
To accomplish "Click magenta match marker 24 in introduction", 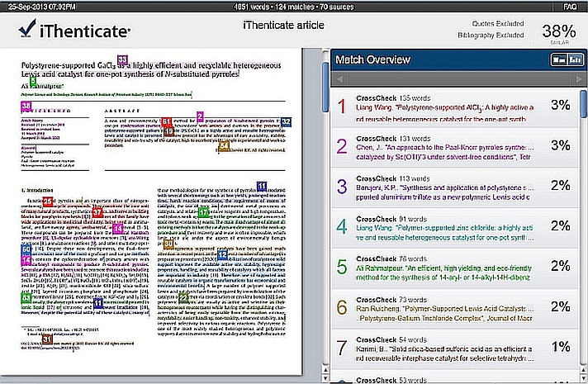I will [118, 228].
